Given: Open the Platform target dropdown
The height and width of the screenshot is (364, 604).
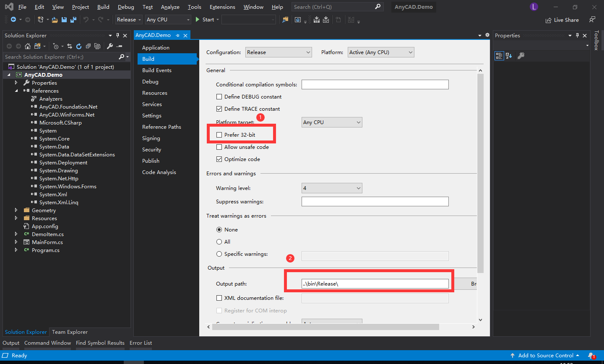Looking at the screenshot, I should click(x=332, y=122).
